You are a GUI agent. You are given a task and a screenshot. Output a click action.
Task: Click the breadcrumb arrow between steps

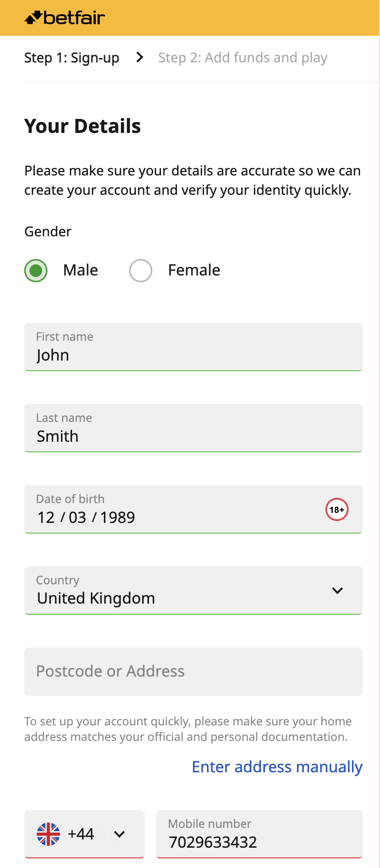click(140, 58)
